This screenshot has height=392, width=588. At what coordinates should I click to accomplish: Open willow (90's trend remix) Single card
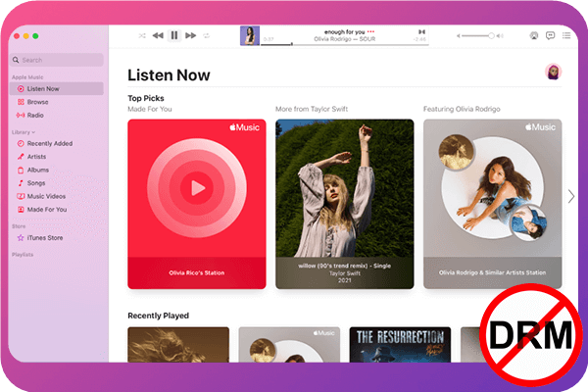pyautogui.click(x=344, y=204)
